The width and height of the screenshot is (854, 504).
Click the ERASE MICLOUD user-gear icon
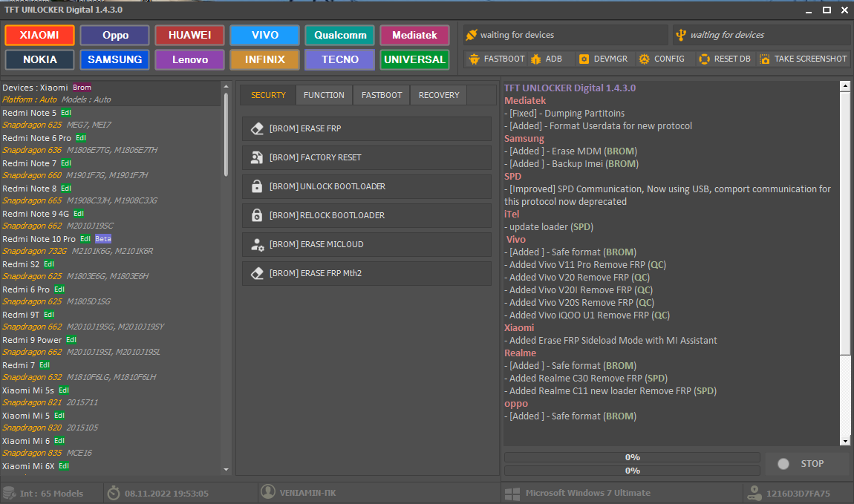257,244
